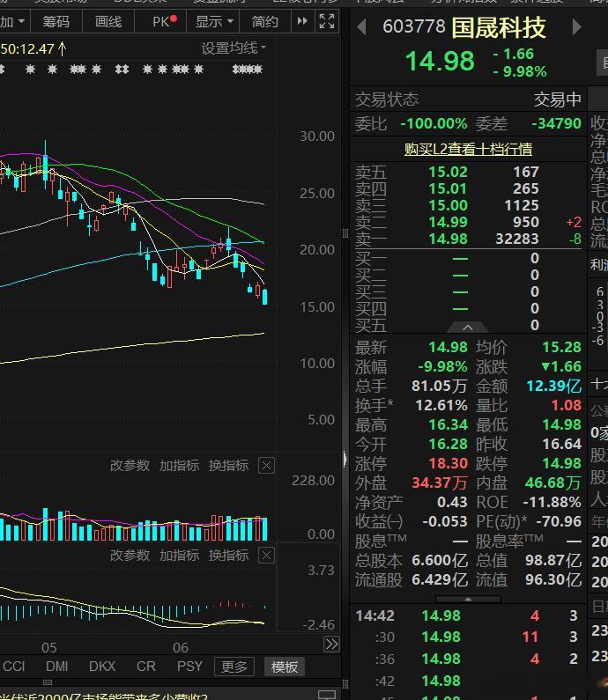Click 今开 open price 16.28

click(449, 444)
